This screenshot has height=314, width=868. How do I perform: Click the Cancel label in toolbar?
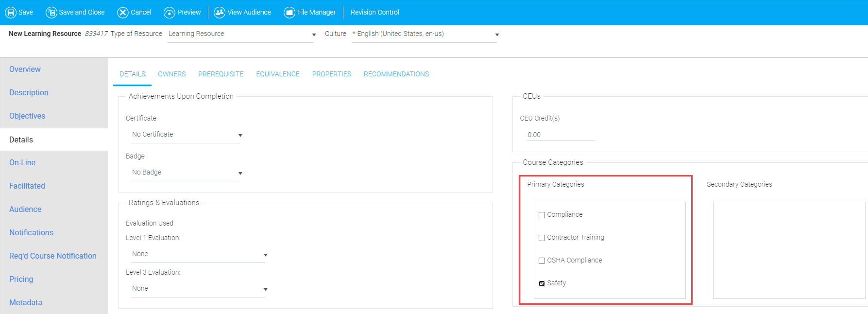click(x=141, y=12)
